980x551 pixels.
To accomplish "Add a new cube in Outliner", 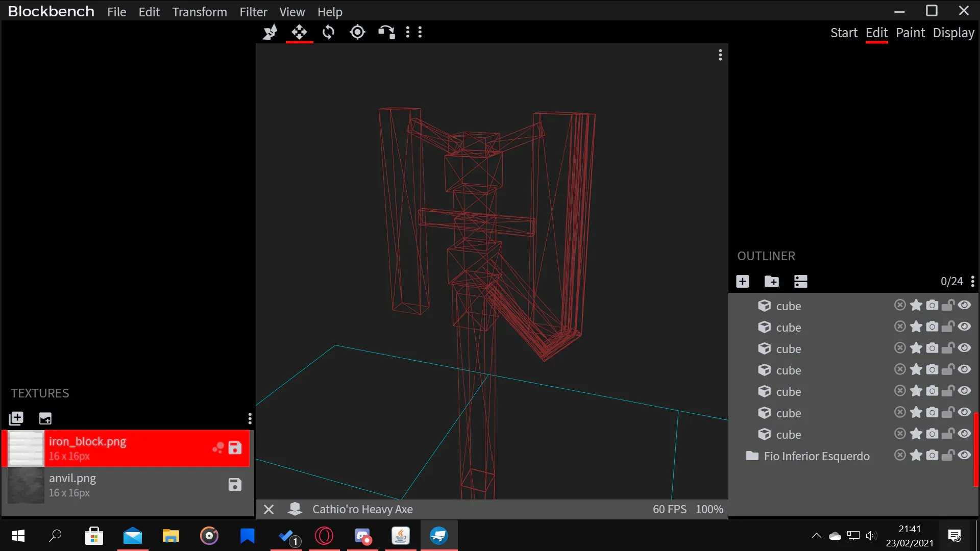I will tap(743, 281).
